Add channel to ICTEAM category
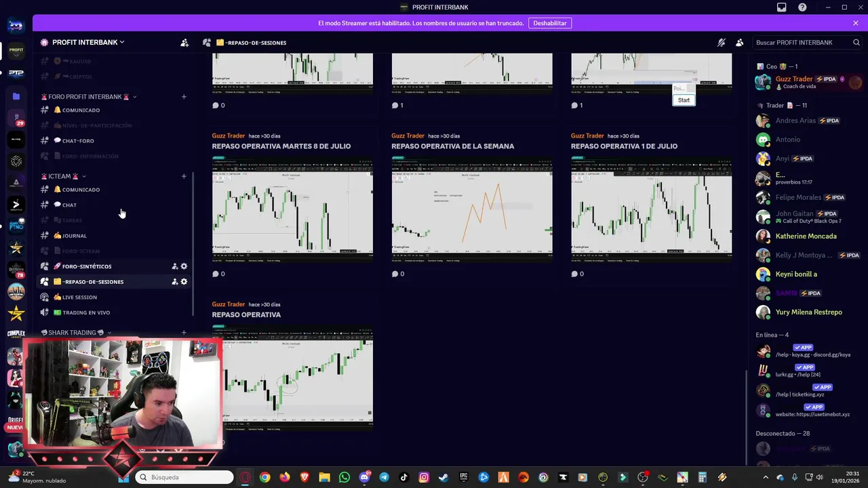Screen dimensions: 868x488 [184, 176]
